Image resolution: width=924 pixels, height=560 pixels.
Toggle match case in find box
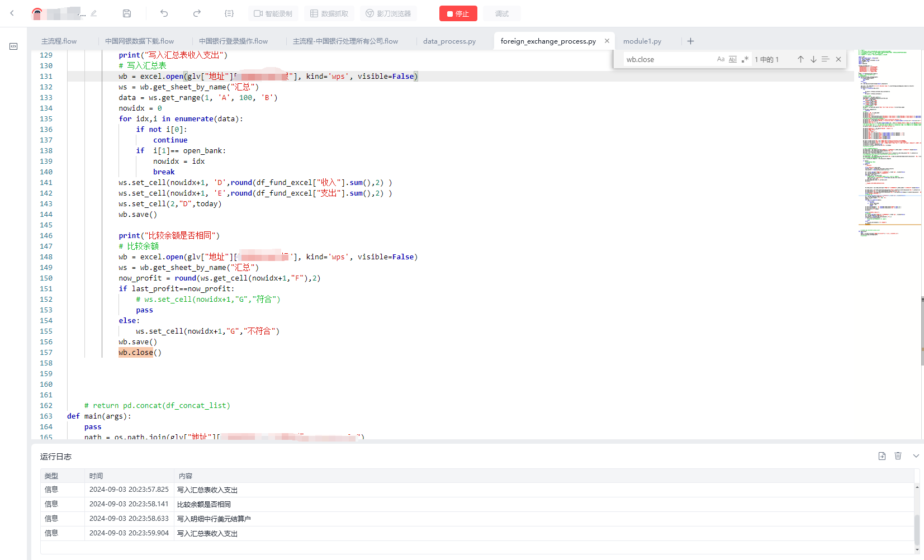tap(721, 59)
